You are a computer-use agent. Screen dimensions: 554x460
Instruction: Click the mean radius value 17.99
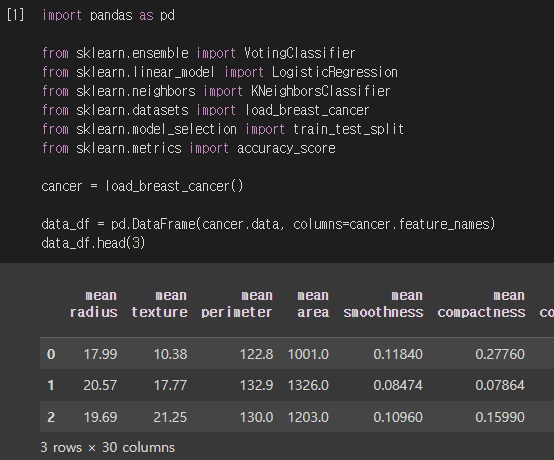pos(100,354)
